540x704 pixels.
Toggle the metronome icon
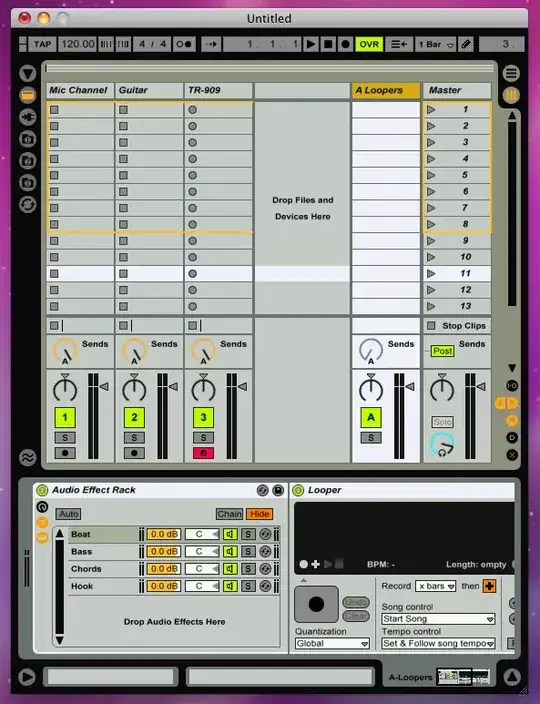coord(184,44)
